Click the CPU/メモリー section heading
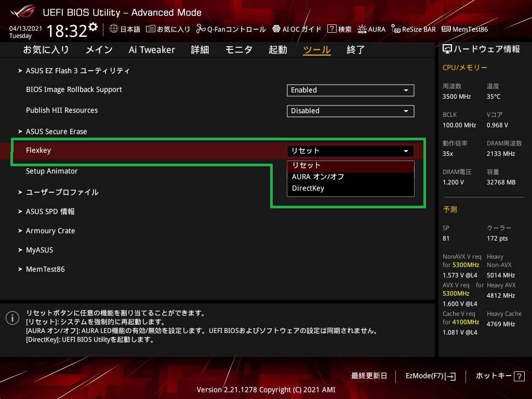532x399 pixels. pos(465,68)
